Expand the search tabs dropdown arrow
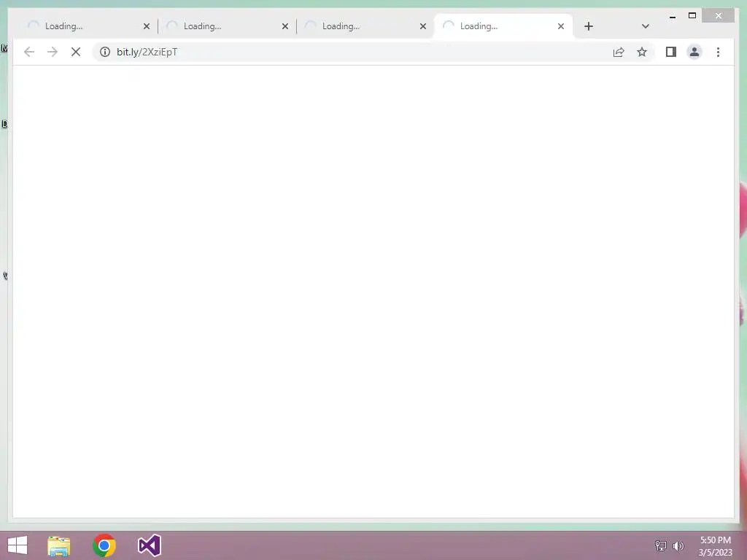Viewport: 747px width, 560px height. 645,26
